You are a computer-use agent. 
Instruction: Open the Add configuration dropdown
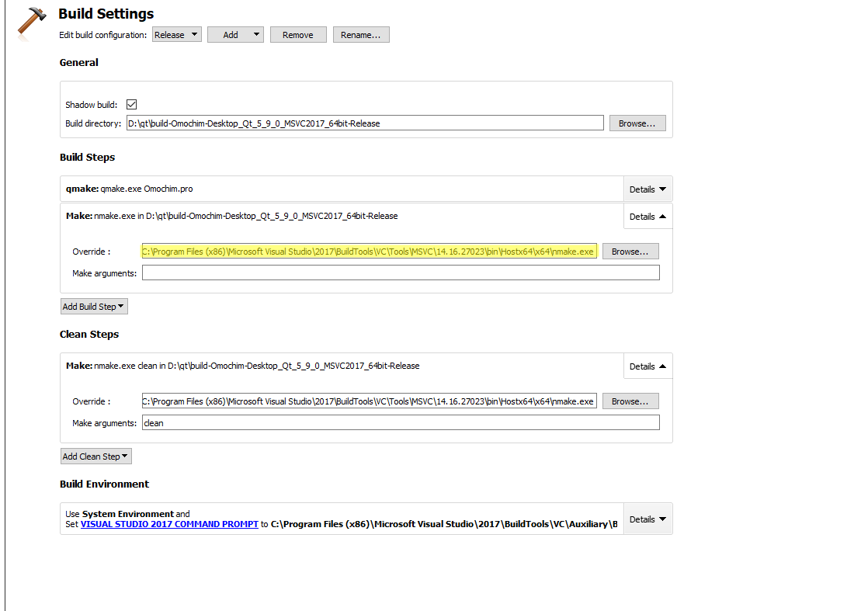pos(235,35)
